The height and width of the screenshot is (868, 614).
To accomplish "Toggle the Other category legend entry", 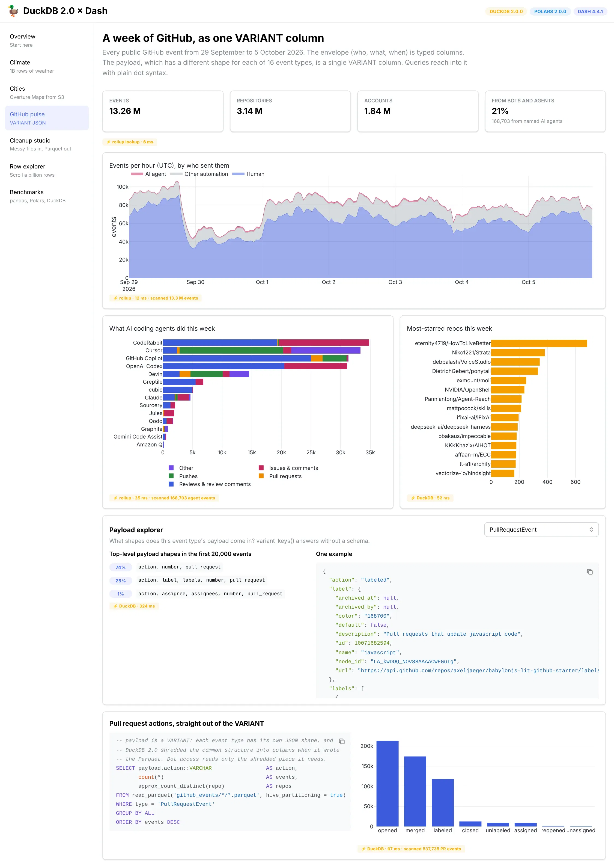I will click(x=181, y=468).
